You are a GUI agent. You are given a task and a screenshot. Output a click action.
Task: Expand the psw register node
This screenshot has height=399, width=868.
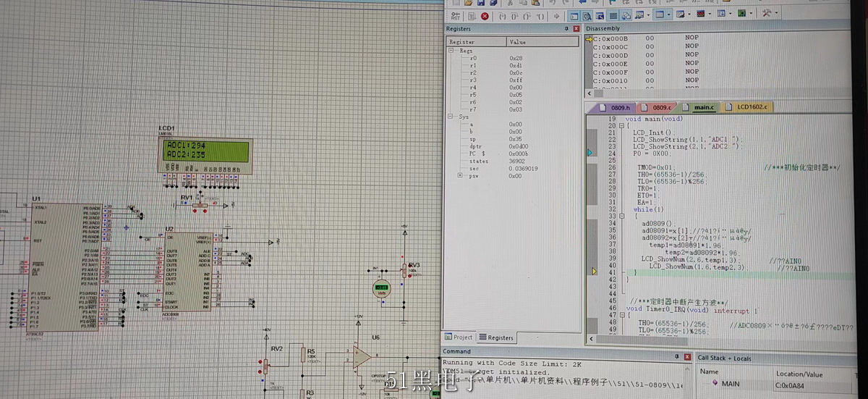click(x=460, y=176)
